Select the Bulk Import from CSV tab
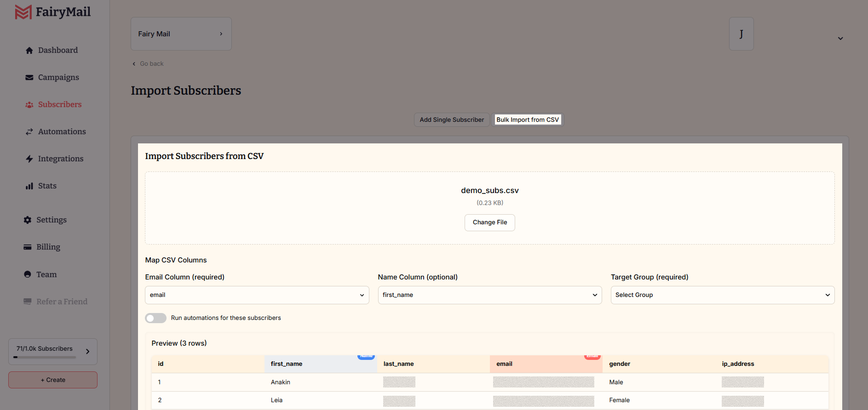The width and height of the screenshot is (868, 410). (x=527, y=120)
